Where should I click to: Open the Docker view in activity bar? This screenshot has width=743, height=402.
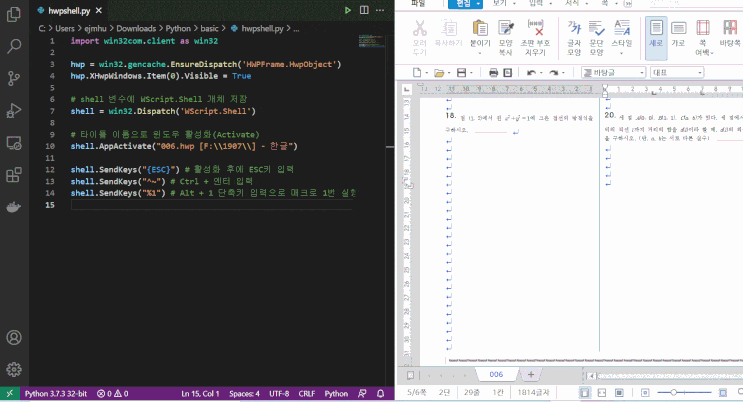point(14,207)
